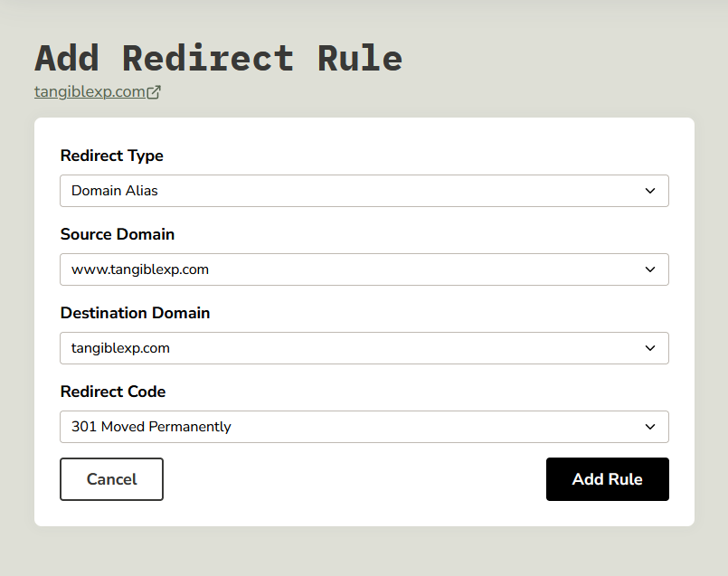Open the Redirect Type dropdown
The image size is (728, 576).
tap(364, 191)
